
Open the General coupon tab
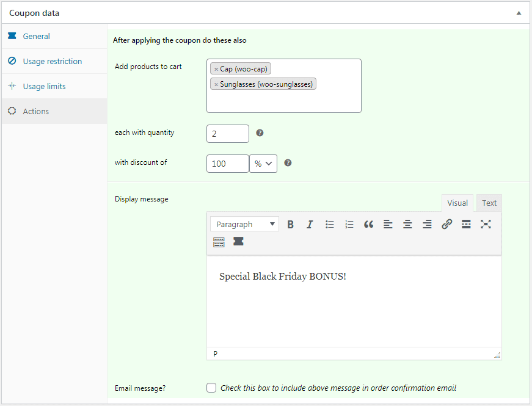click(54, 36)
